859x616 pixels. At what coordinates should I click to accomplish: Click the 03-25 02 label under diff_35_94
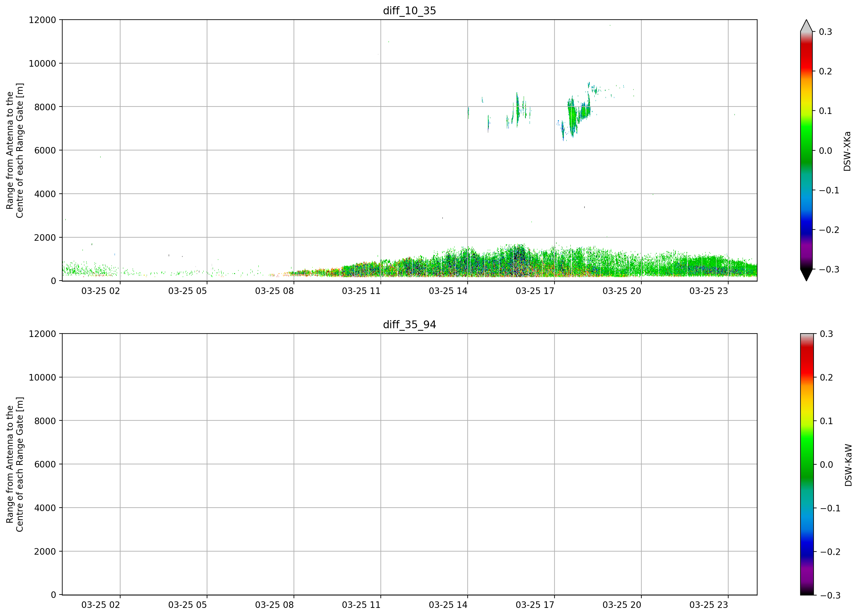101,605
